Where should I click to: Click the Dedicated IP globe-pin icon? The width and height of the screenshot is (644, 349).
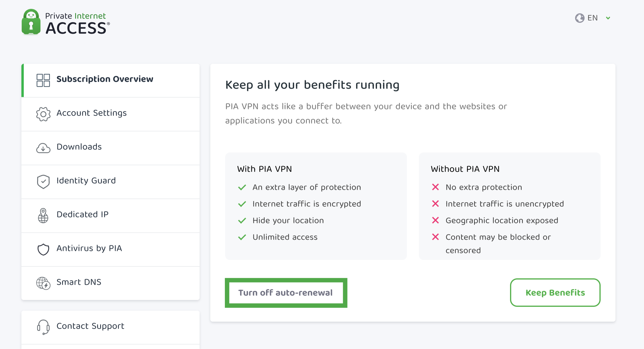point(43,215)
